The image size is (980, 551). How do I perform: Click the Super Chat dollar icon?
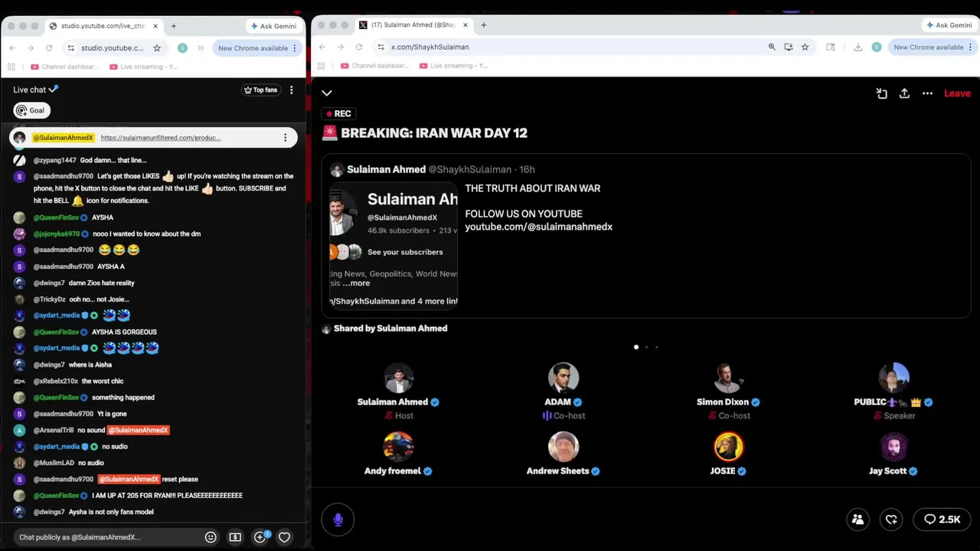coord(235,537)
